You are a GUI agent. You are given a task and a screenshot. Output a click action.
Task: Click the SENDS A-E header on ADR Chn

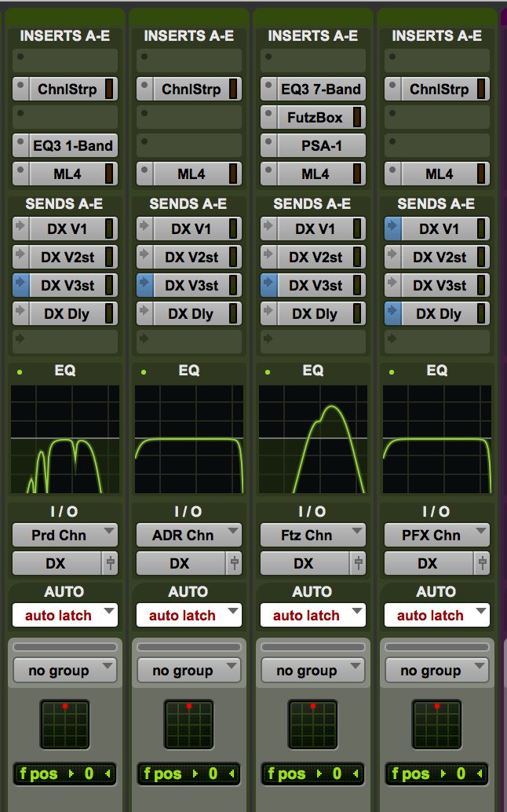[x=188, y=203]
